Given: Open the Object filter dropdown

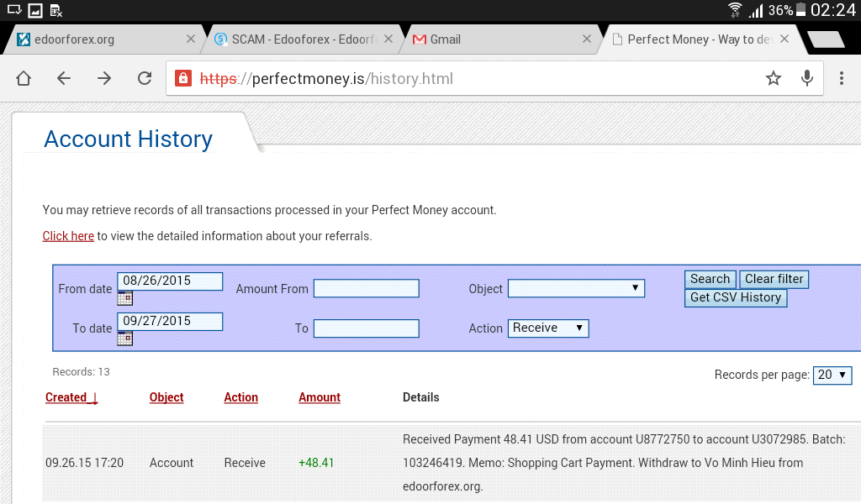Looking at the screenshot, I should click(576, 288).
